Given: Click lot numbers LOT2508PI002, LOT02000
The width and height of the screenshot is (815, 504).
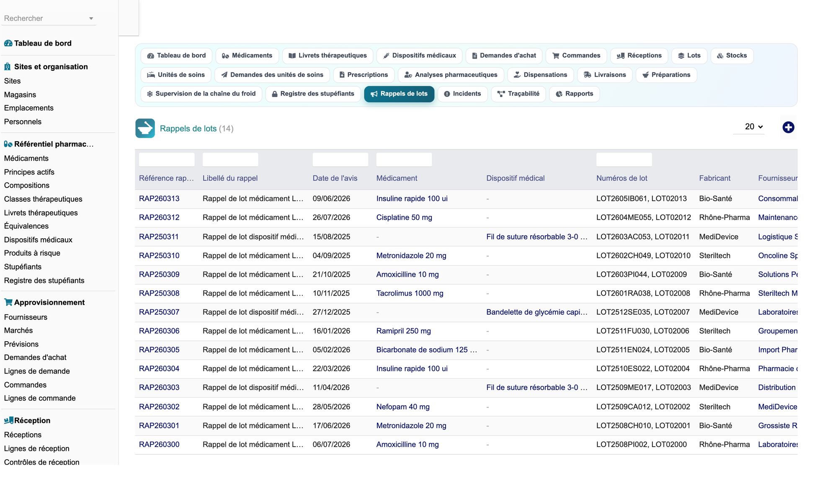Looking at the screenshot, I should pyautogui.click(x=641, y=444).
